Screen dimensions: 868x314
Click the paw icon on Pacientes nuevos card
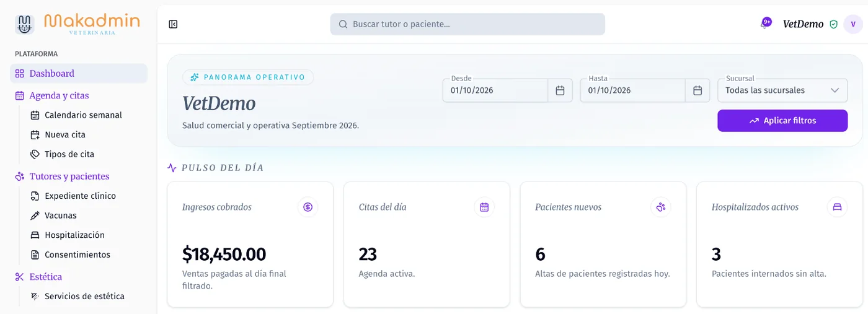click(x=661, y=207)
